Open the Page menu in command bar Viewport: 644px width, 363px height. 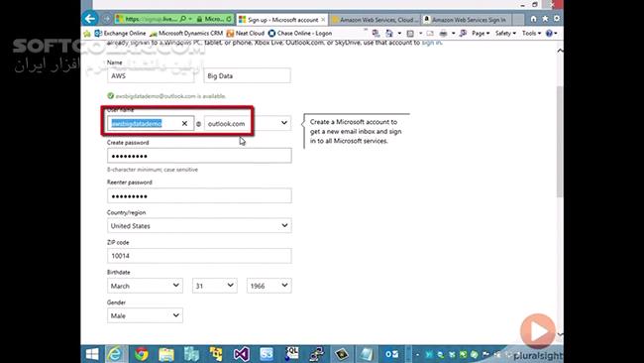coord(481,34)
